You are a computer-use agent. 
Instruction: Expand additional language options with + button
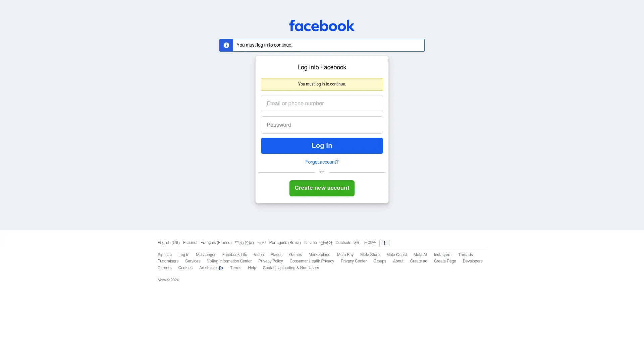[x=384, y=243]
